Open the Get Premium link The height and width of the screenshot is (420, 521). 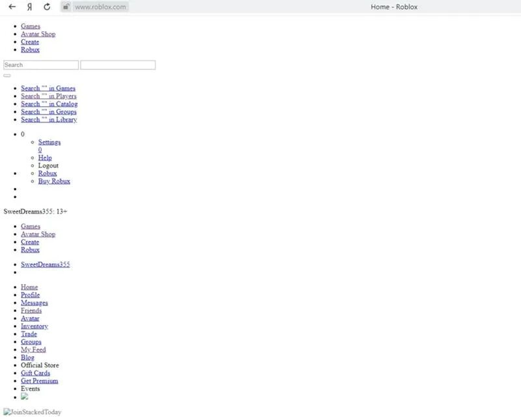(x=40, y=381)
